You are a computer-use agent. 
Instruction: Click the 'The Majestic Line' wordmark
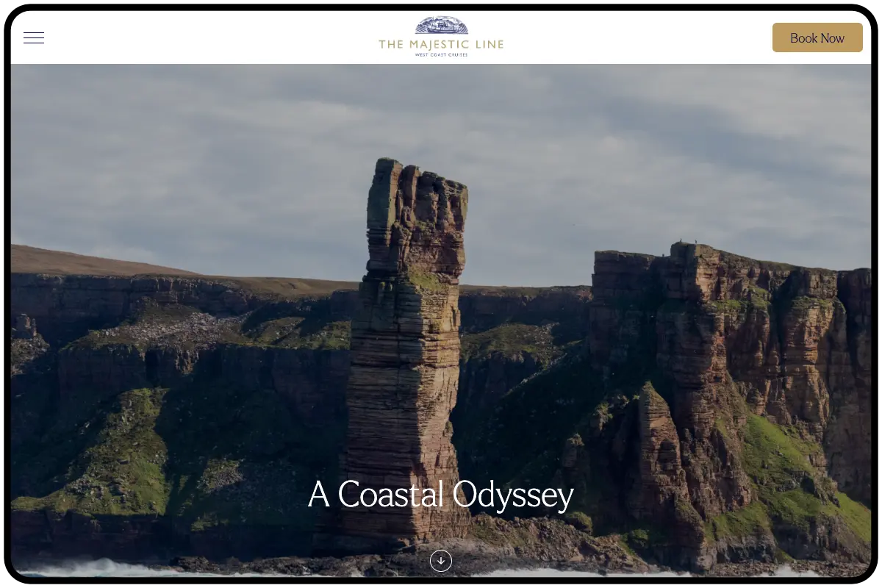(441, 43)
